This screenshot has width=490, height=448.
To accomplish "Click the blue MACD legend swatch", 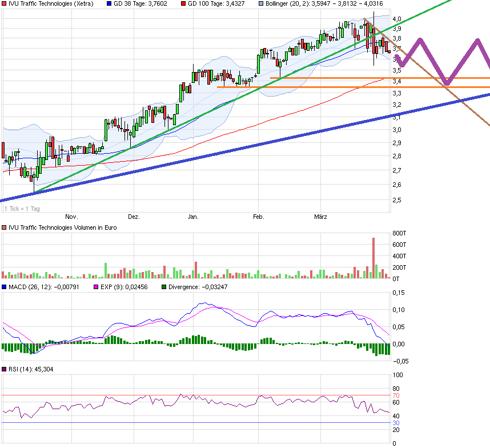I will click(4, 287).
